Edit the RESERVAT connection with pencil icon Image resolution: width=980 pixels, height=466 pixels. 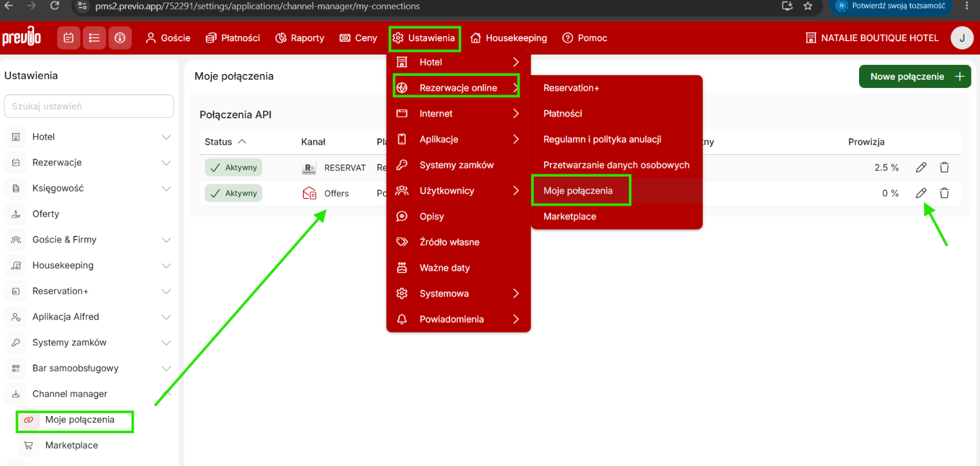pos(921,168)
